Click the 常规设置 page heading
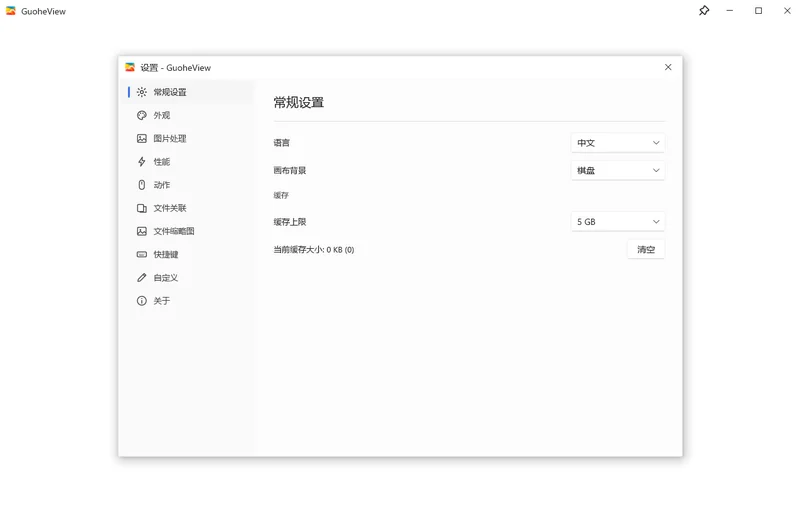The height and width of the screenshot is (510, 800). tap(299, 103)
